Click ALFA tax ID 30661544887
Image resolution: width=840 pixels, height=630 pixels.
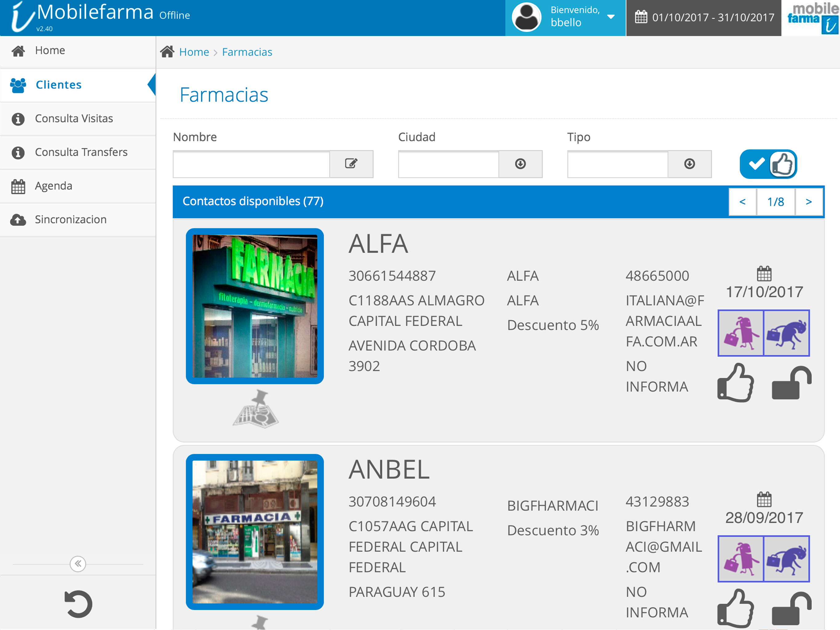coord(392,276)
